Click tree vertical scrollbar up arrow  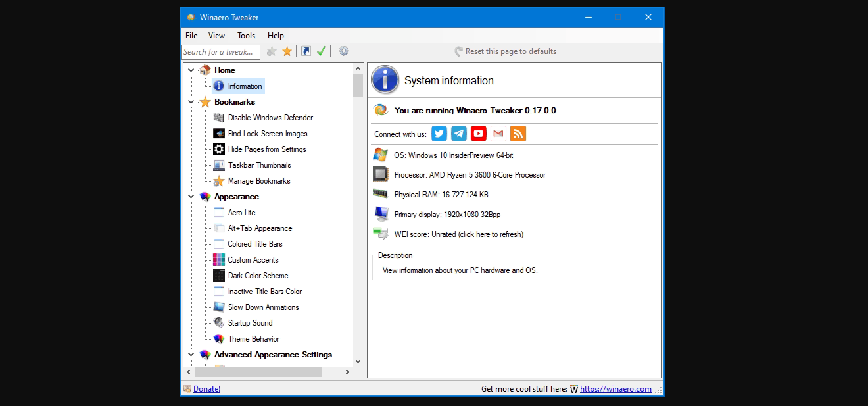click(358, 68)
